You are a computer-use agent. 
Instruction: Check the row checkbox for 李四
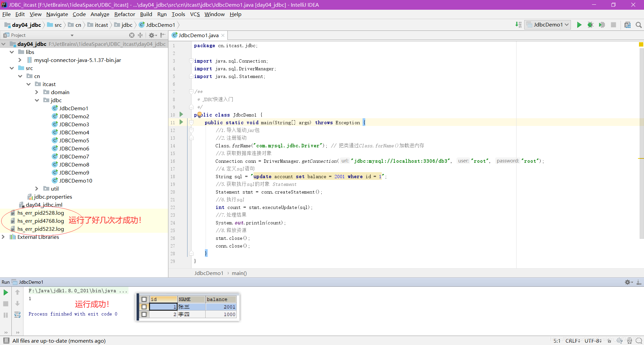tap(144, 314)
